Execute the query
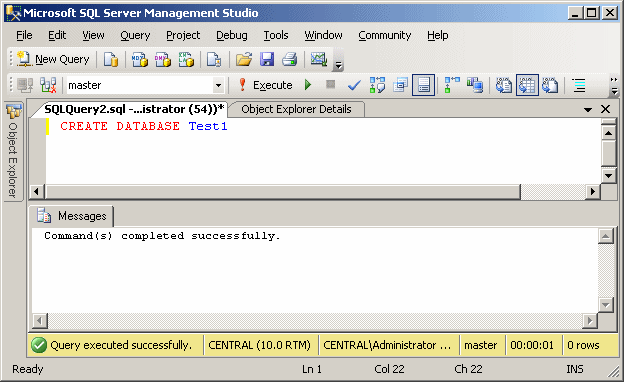The height and width of the screenshot is (382, 624). click(265, 85)
